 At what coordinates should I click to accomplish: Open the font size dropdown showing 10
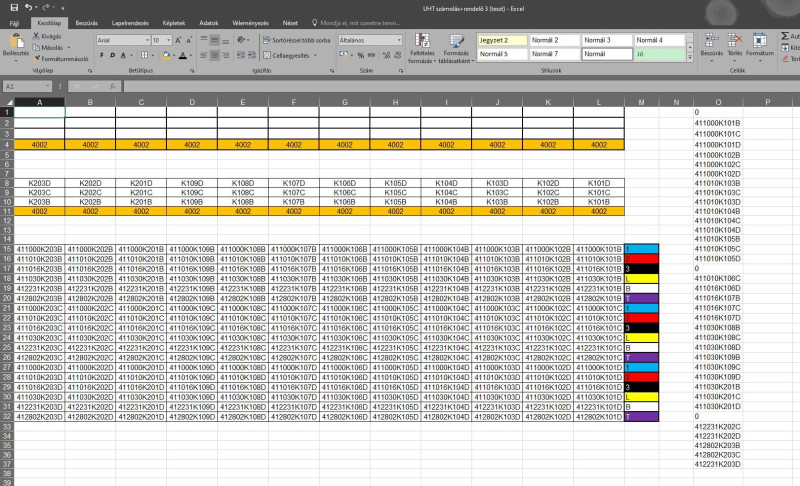pyautogui.click(x=168, y=40)
